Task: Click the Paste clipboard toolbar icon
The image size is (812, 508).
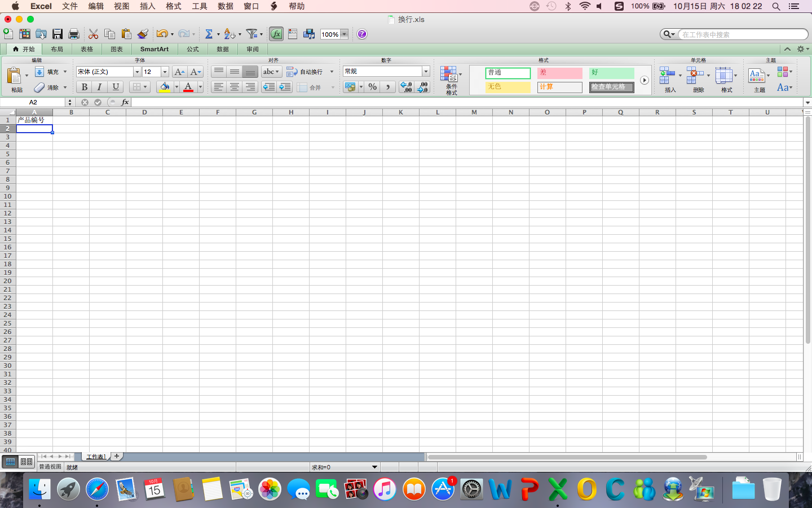Action: (x=126, y=34)
